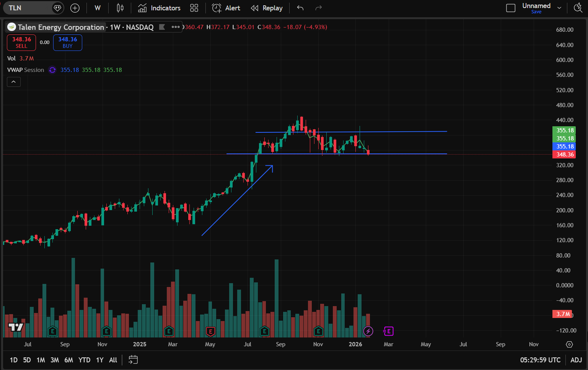
Task: Set the range to YTD
Action: click(x=84, y=360)
